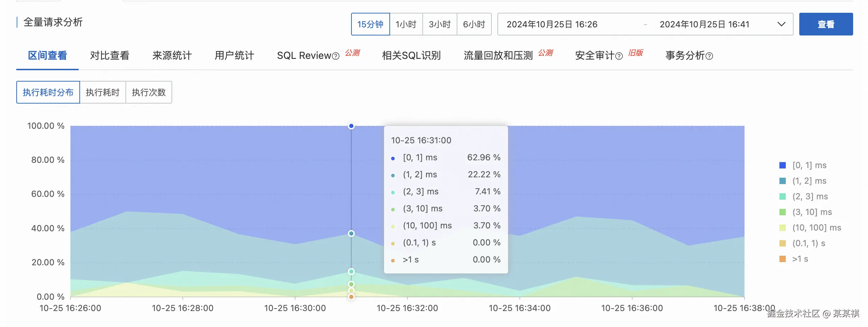Click the 查看 button
The width and height of the screenshot is (868, 327).
pos(826,24)
